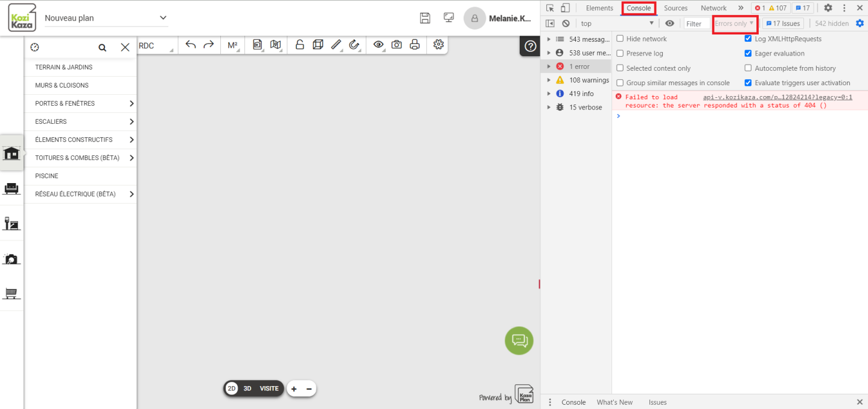The height and width of the screenshot is (409, 868).
Task: Switch to DevTools Elements tab
Action: pos(599,8)
